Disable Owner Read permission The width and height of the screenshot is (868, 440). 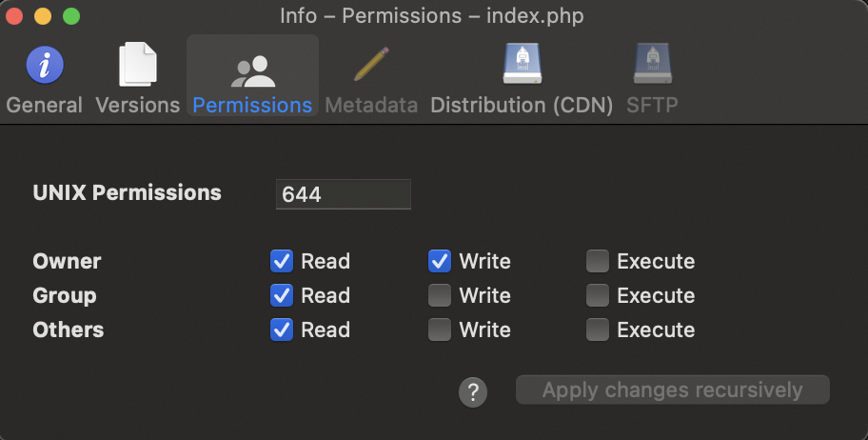point(282,261)
